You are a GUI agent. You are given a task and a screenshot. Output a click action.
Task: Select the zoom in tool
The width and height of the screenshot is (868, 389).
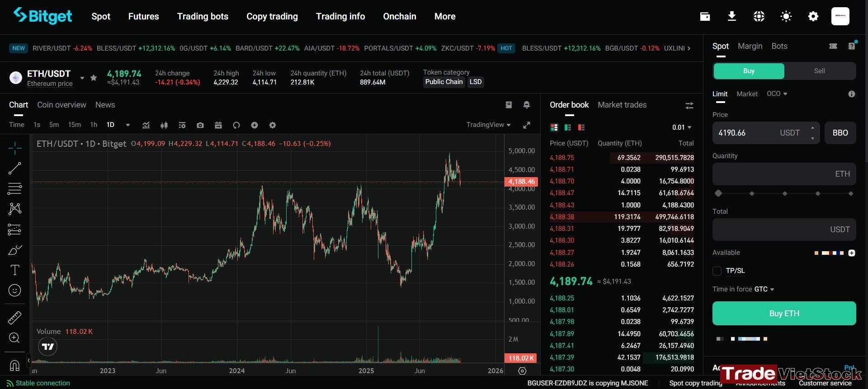click(x=14, y=338)
